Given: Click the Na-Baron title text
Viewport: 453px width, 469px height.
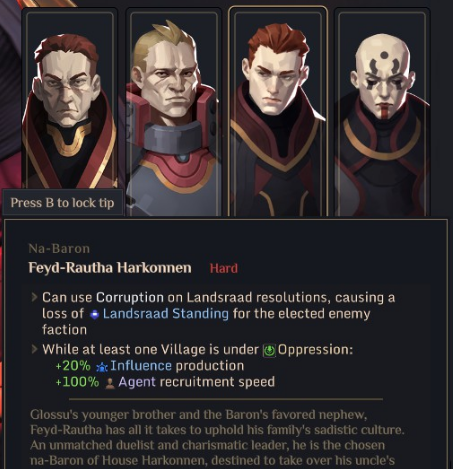Looking at the screenshot, I should pos(59,249).
